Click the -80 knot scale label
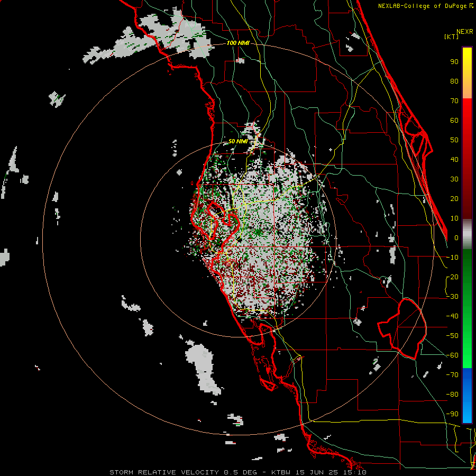Screen dimensions: 476x476 point(452,395)
